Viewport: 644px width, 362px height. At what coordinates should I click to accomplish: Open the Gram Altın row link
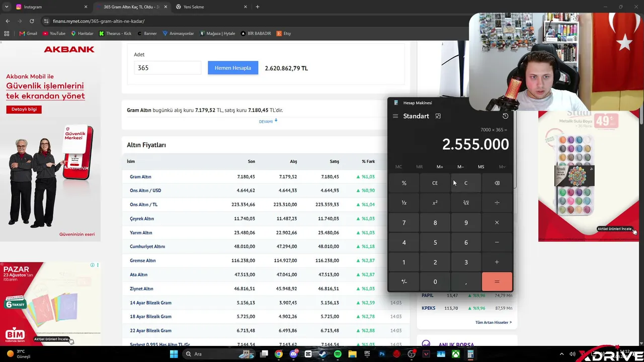pos(140,177)
